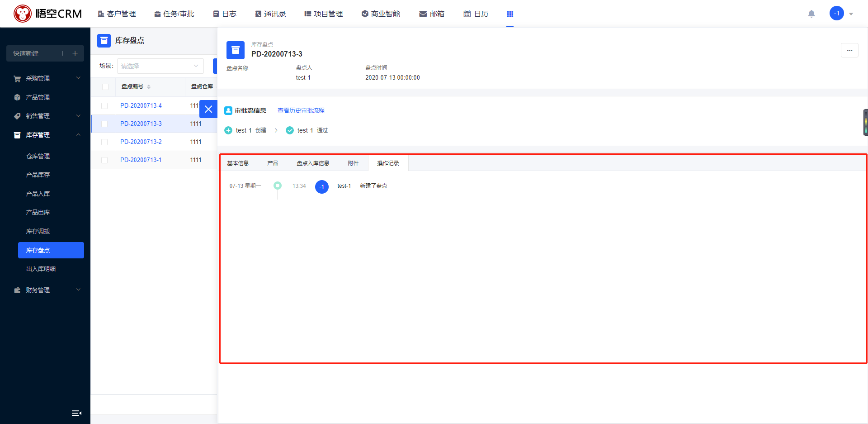This screenshot has width=868, height=424.
Task: Switch to the 产品 tab
Action: tap(273, 163)
